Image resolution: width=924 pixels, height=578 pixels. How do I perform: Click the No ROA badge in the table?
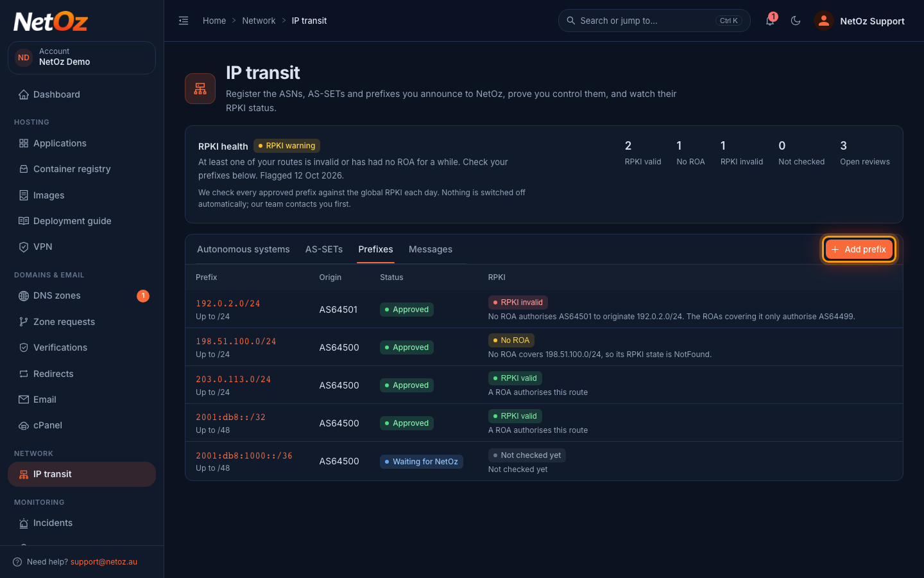click(x=511, y=340)
